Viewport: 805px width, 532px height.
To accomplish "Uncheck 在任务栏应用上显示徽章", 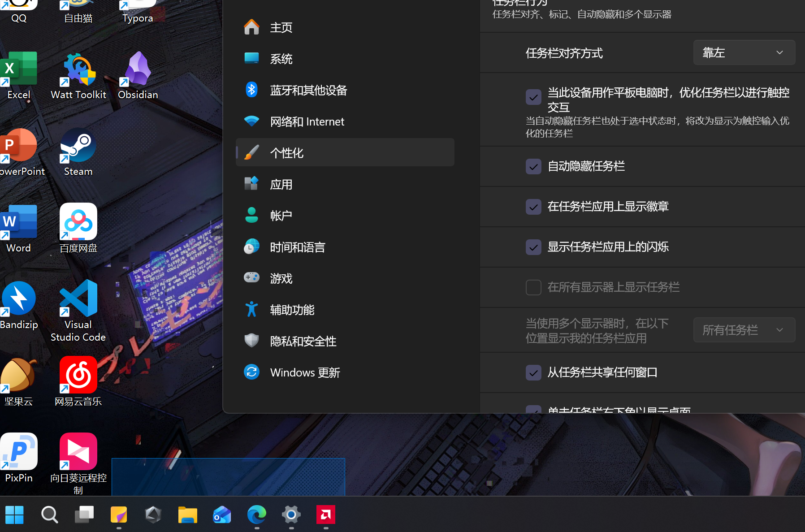I will [533, 207].
